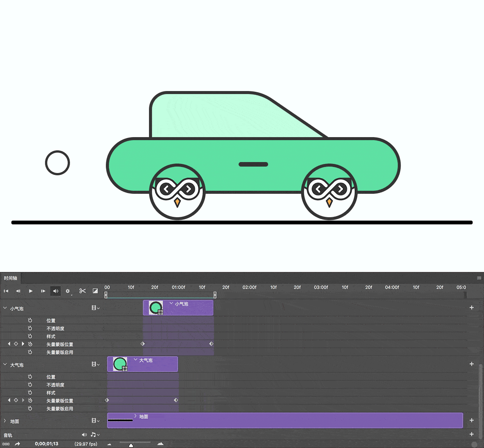Click convert to frame animation icon
The image size is (484, 448).
point(6,444)
